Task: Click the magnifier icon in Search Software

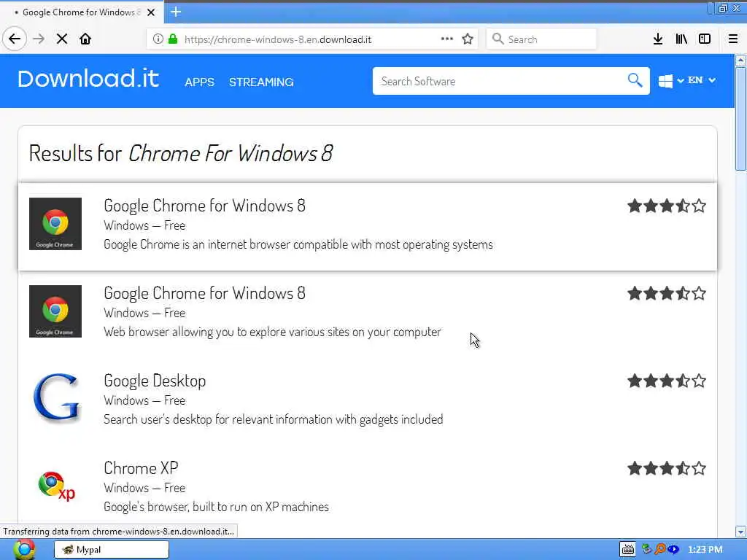Action: click(635, 80)
